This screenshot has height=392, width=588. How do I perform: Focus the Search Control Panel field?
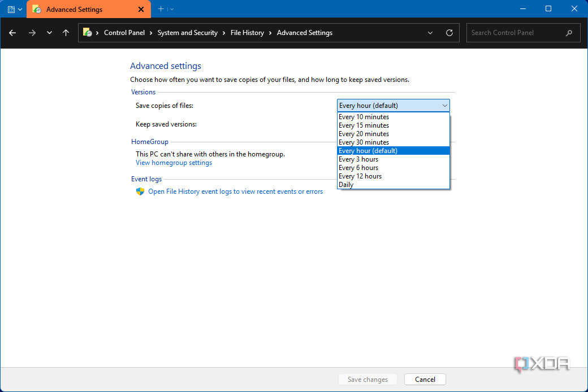point(523,33)
